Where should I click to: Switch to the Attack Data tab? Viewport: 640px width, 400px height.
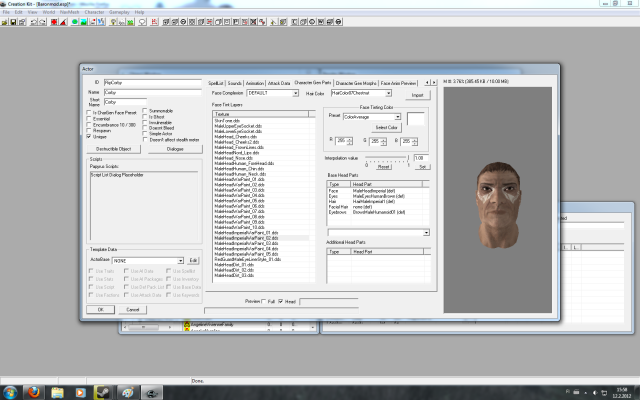pyautogui.click(x=278, y=83)
